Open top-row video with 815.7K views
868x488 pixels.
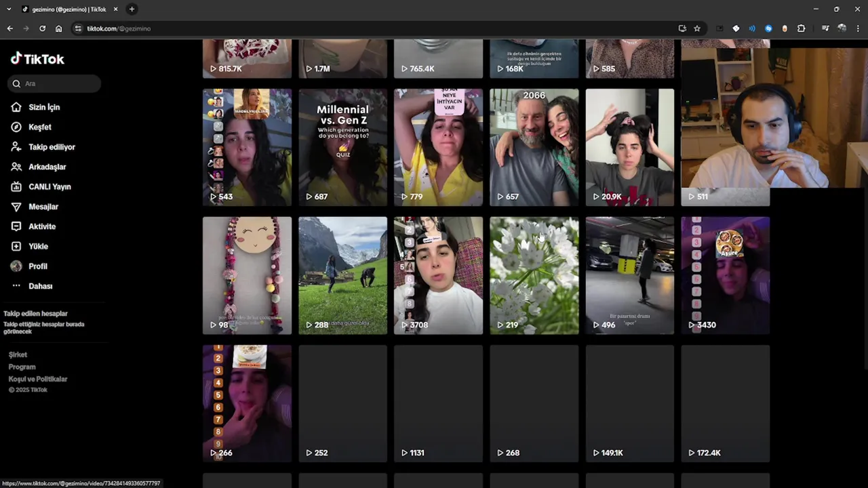[247, 58]
